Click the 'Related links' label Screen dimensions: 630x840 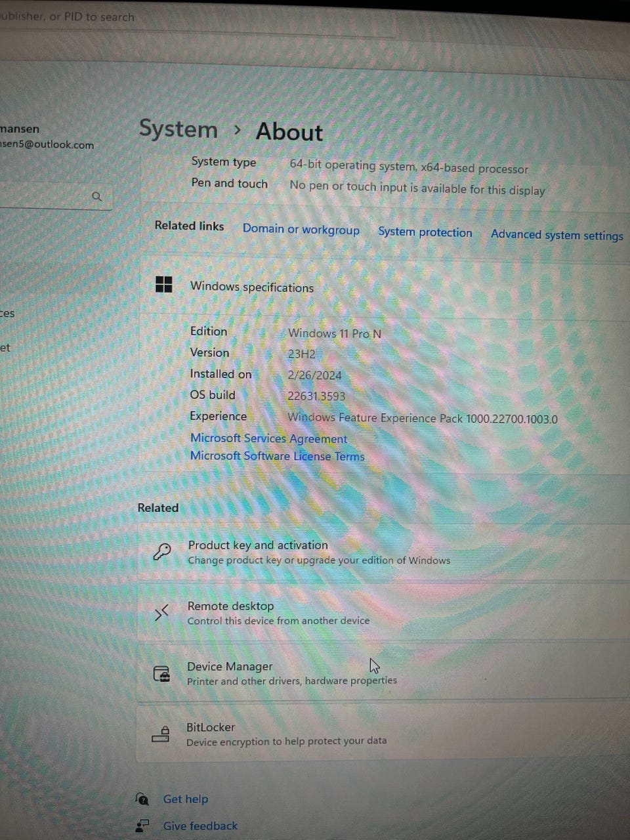coord(189,226)
